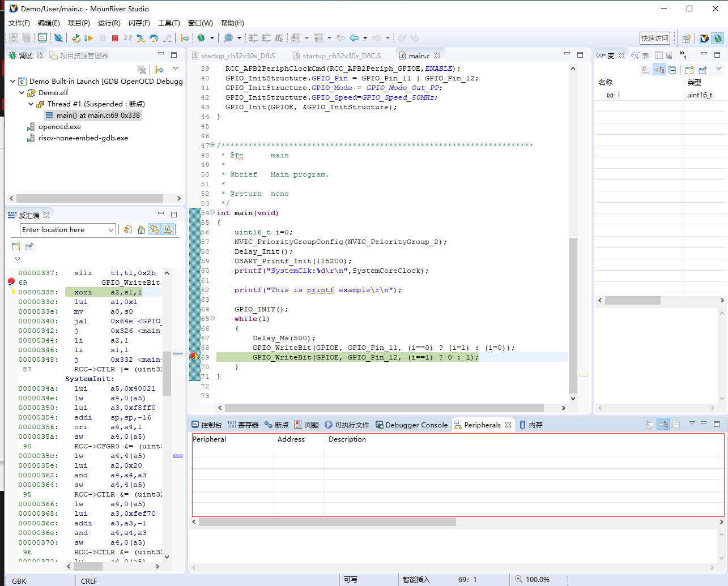Open the dropdown next to the Debug bug icon

[212, 38]
